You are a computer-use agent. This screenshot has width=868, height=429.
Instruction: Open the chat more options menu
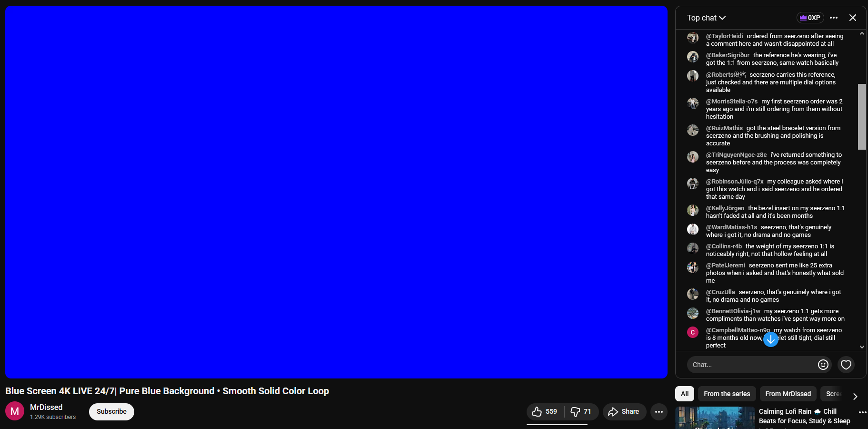click(x=833, y=18)
